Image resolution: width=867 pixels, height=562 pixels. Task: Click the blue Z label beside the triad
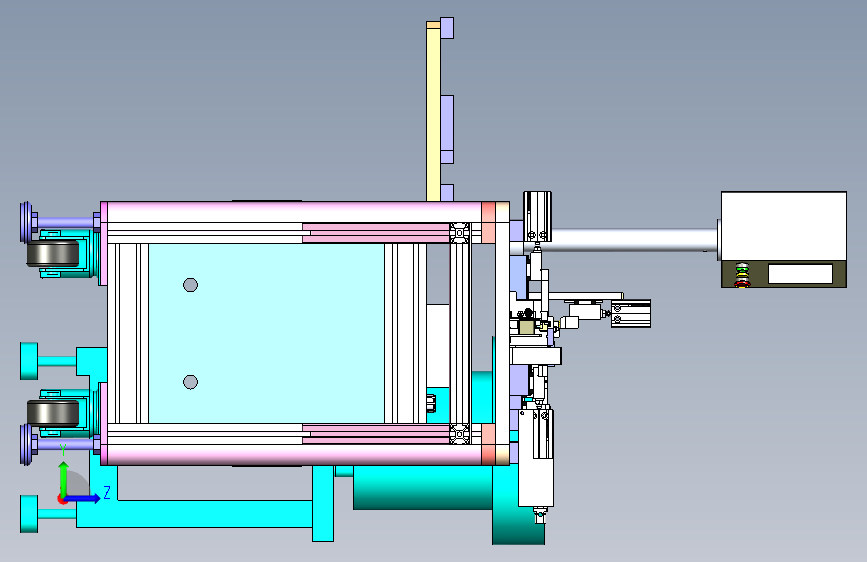click(x=107, y=492)
